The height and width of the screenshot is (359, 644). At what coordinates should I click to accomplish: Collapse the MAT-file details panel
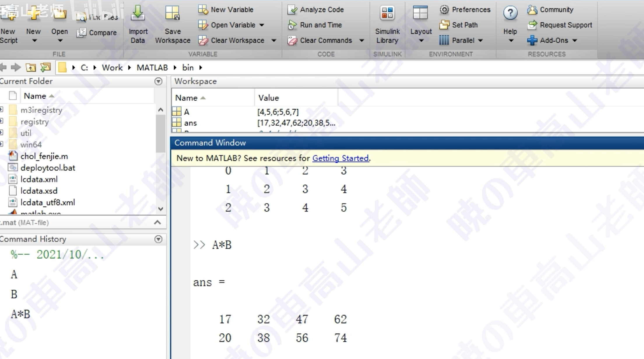[157, 223]
